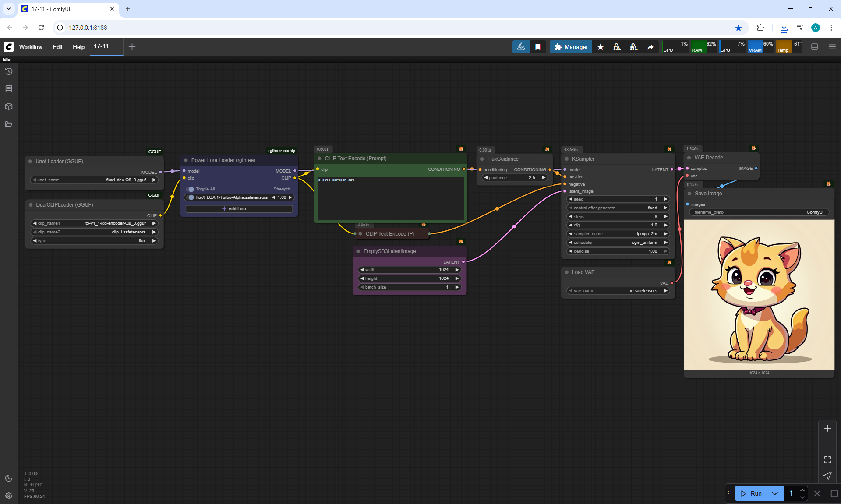Toggle bottom panel icon in top bar
The height and width of the screenshot is (504, 841).
pos(814,47)
